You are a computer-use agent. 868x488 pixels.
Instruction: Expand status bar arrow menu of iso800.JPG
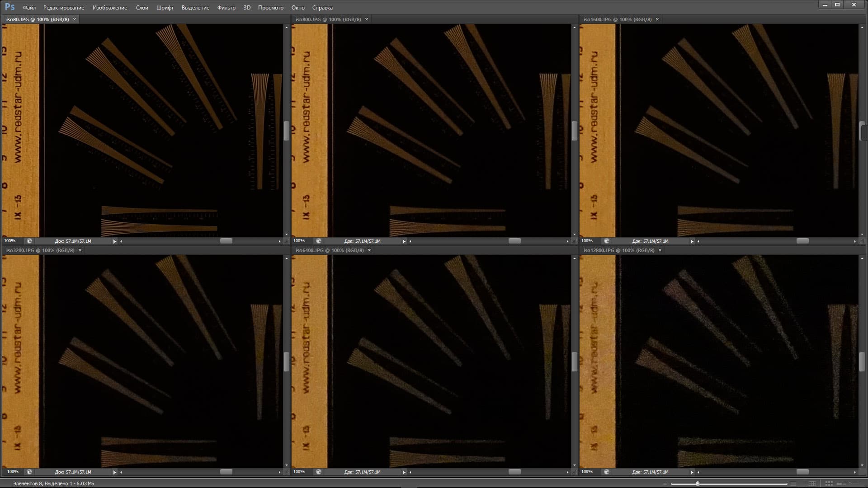(404, 241)
